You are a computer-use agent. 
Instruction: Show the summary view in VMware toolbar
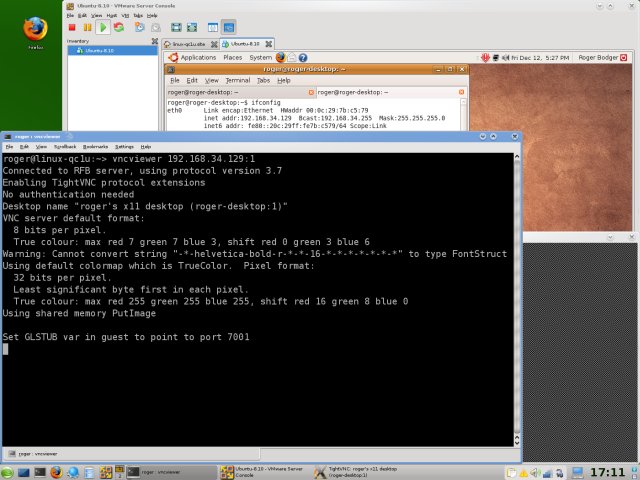pos(213,27)
